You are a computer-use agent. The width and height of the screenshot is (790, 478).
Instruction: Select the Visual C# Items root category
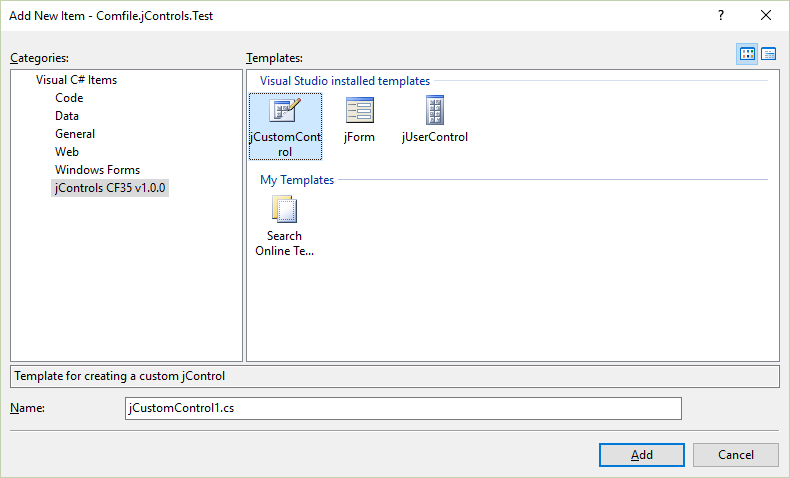76,80
